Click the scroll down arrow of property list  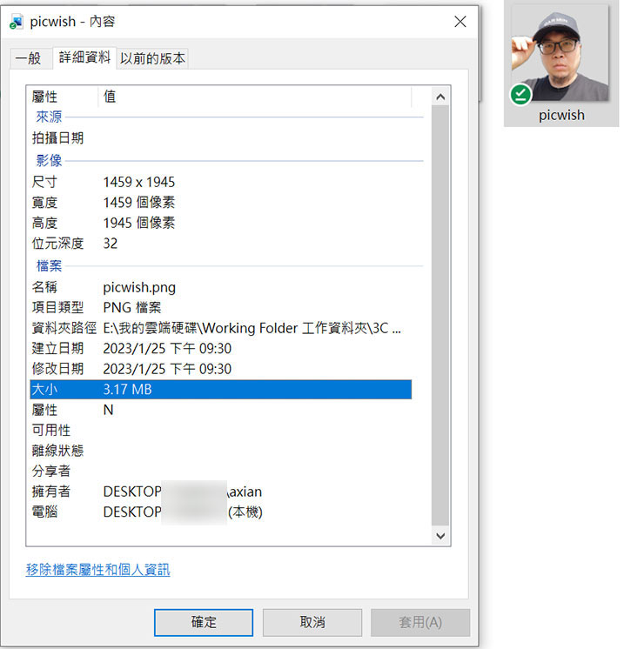pos(440,536)
